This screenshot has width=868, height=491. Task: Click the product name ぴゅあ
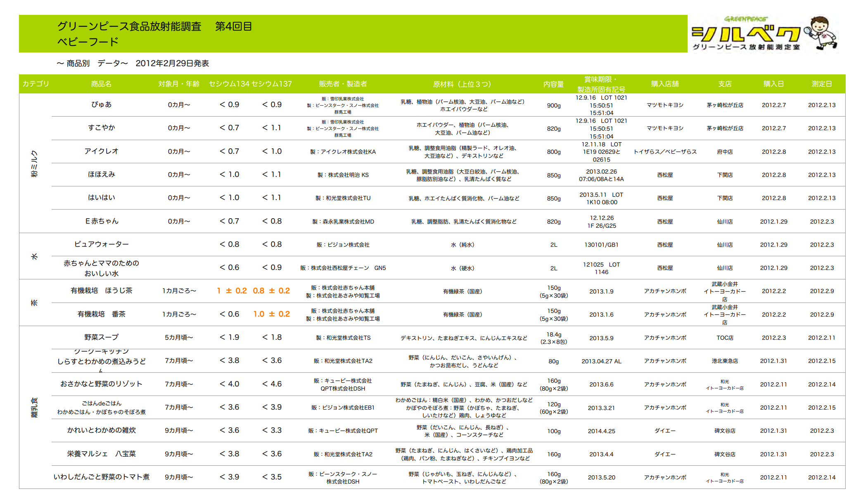coord(101,105)
